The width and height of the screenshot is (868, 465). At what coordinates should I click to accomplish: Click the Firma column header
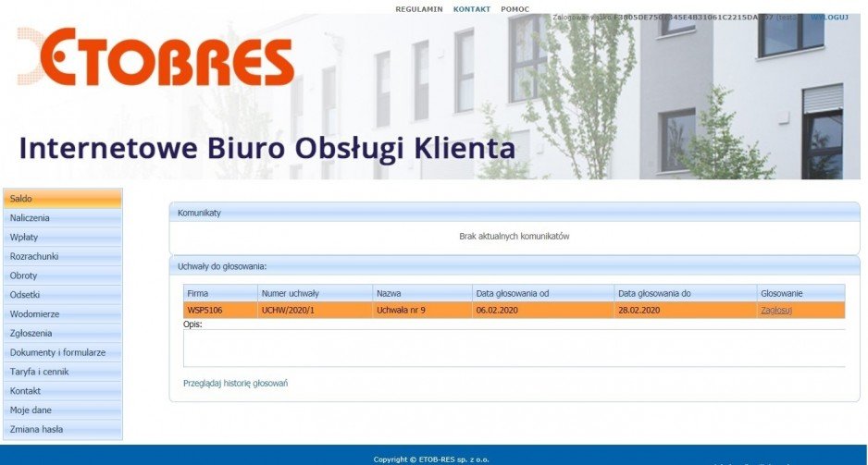point(220,293)
